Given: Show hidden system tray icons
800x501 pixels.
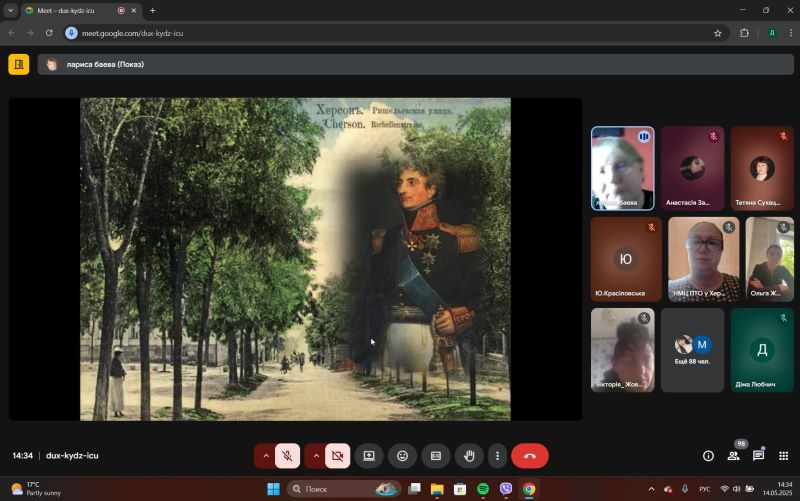Looking at the screenshot, I should [x=652, y=489].
